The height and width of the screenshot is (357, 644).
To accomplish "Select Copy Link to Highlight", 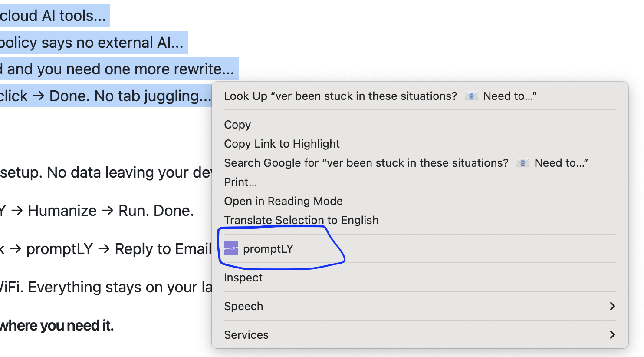I will 282,144.
